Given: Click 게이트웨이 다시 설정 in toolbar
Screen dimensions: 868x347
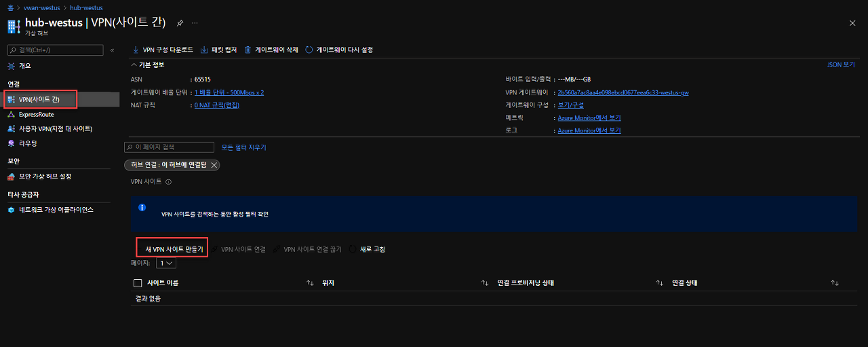Looking at the screenshot, I should 339,50.
